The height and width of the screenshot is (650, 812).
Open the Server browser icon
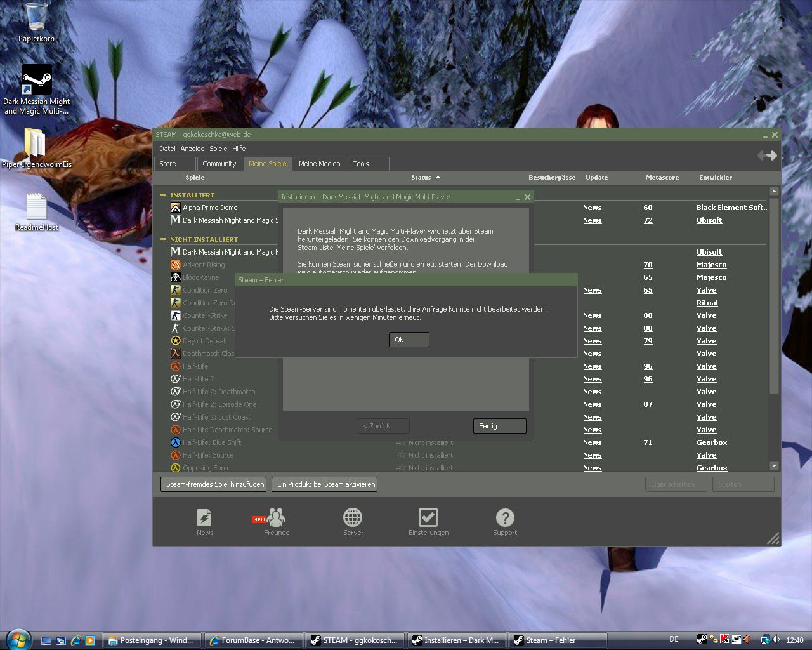(x=353, y=522)
